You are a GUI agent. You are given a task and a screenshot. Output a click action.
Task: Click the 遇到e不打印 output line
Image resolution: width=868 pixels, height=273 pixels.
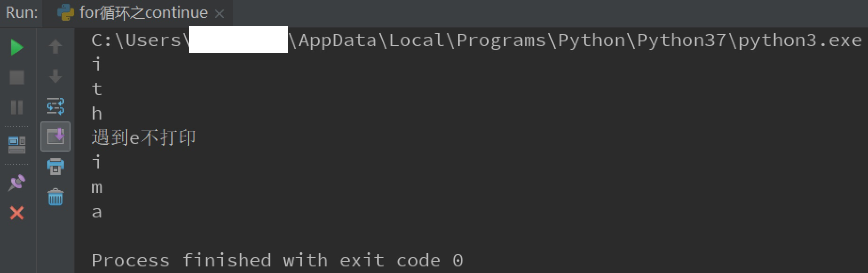pos(143,138)
